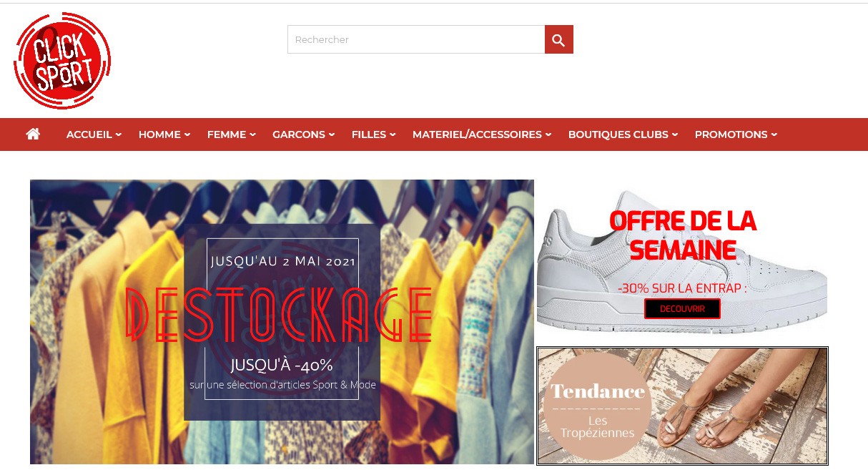Click the JUSQU'À -40% banner text
Screen dimensions: 868x470
click(282, 365)
